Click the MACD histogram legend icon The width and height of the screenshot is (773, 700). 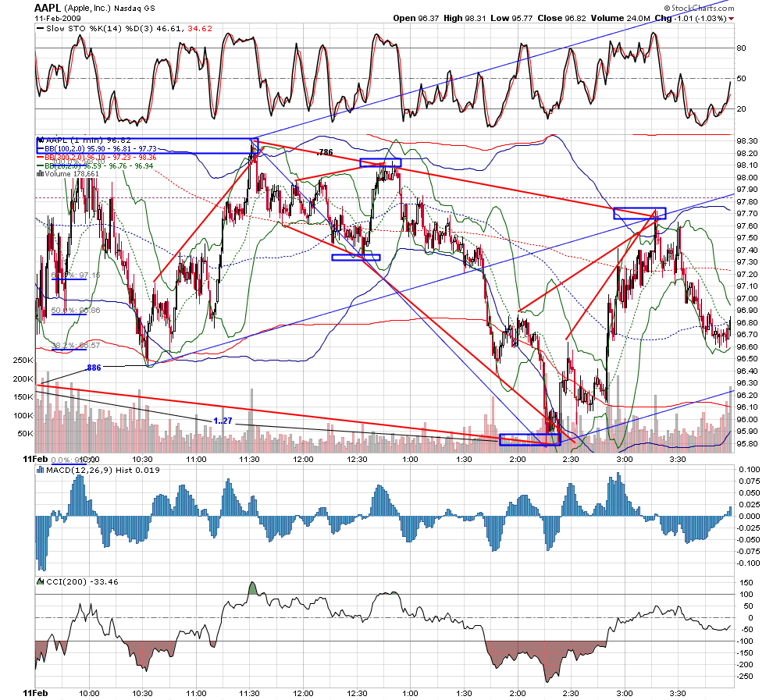coord(40,471)
